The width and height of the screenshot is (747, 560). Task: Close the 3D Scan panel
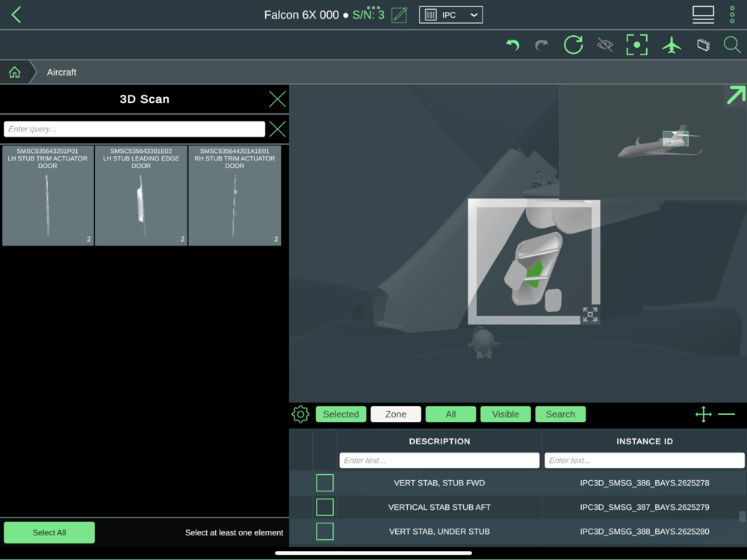tap(277, 99)
